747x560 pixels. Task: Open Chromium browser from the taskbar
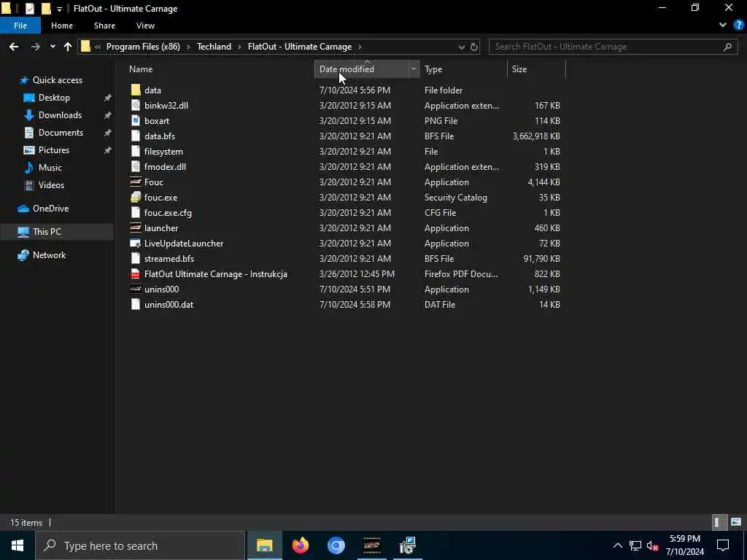tap(336, 545)
